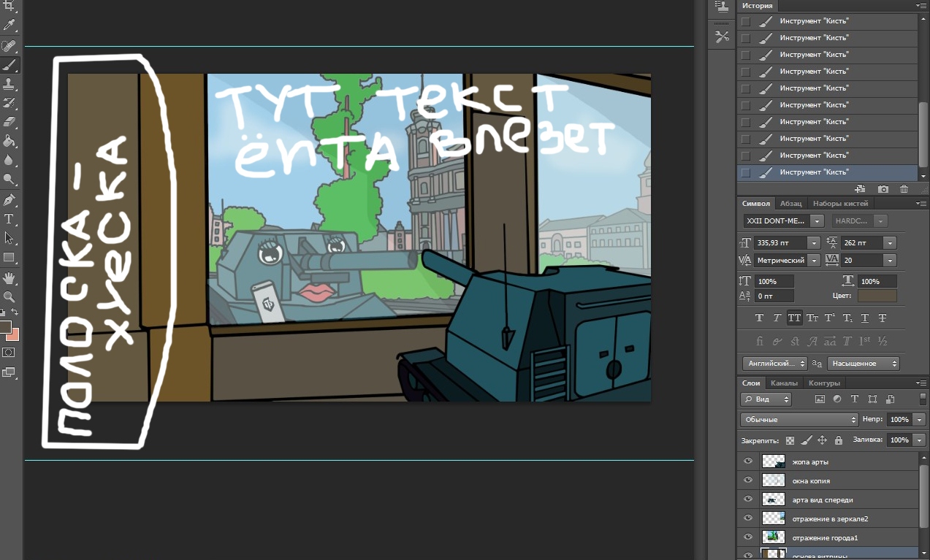Image resolution: width=930 pixels, height=560 pixels.
Task: Open the leading dropdown
Action: [889, 242]
